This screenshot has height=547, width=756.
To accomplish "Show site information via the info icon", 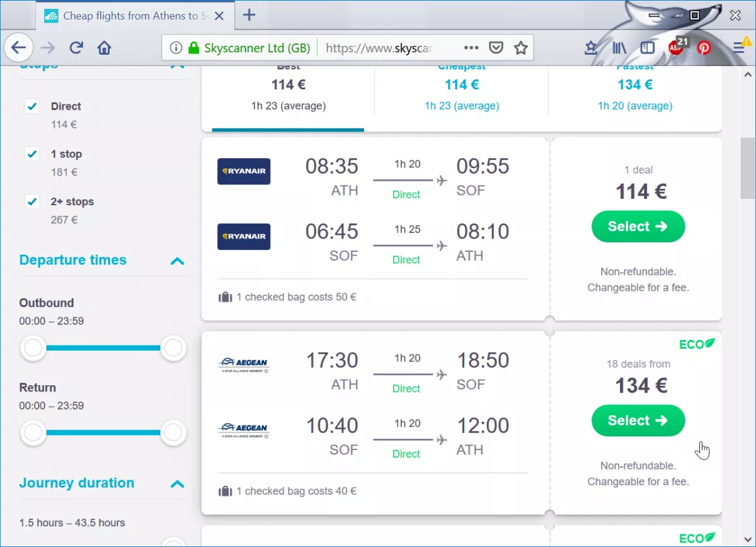I will (x=176, y=48).
